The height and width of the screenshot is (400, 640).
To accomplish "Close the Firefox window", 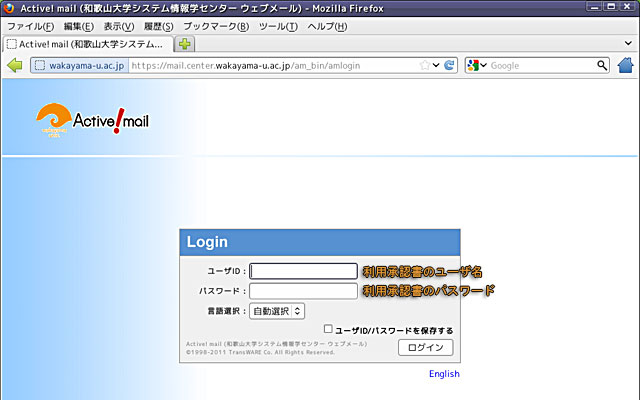I will click(x=627, y=7).
